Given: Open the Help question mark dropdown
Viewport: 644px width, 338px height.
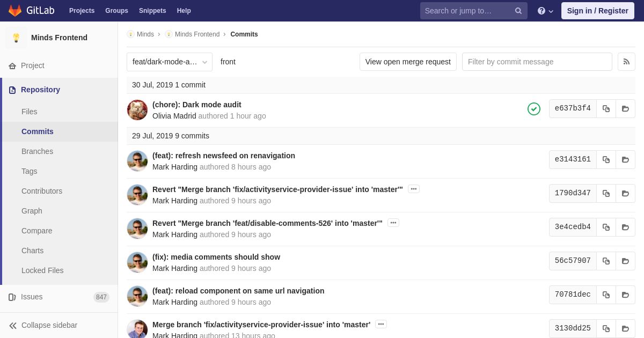Looking at the screenshot, I should point(545,11).
